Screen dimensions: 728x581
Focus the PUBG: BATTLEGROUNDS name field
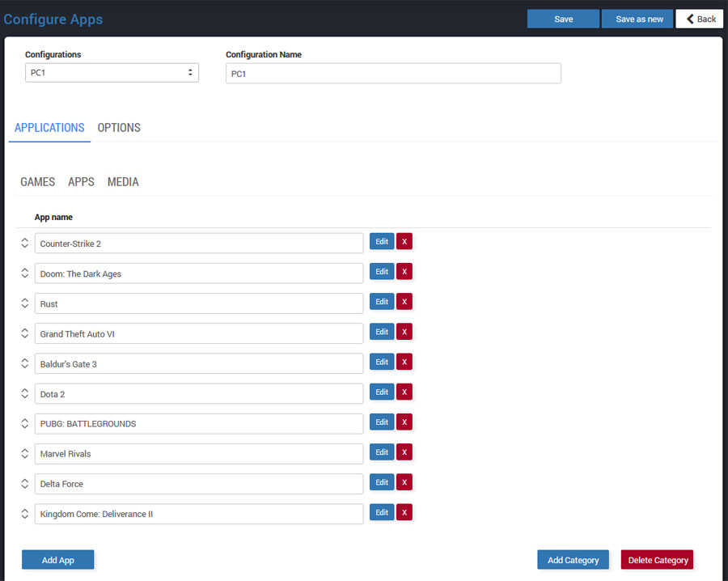click(199, 424)
